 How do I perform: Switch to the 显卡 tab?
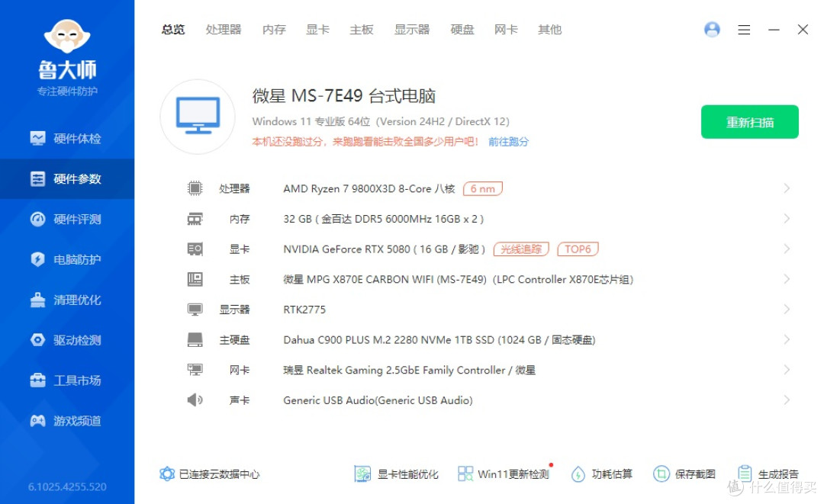[x=317, y=30]
